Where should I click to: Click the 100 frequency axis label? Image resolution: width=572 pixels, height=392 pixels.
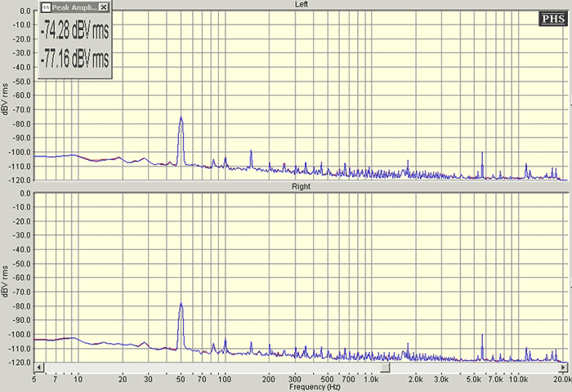[225, 379]
